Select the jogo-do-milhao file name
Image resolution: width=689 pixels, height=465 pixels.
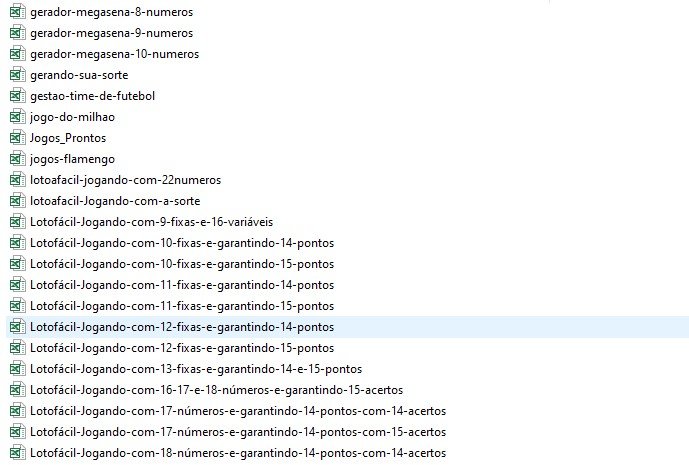[73, 117]
